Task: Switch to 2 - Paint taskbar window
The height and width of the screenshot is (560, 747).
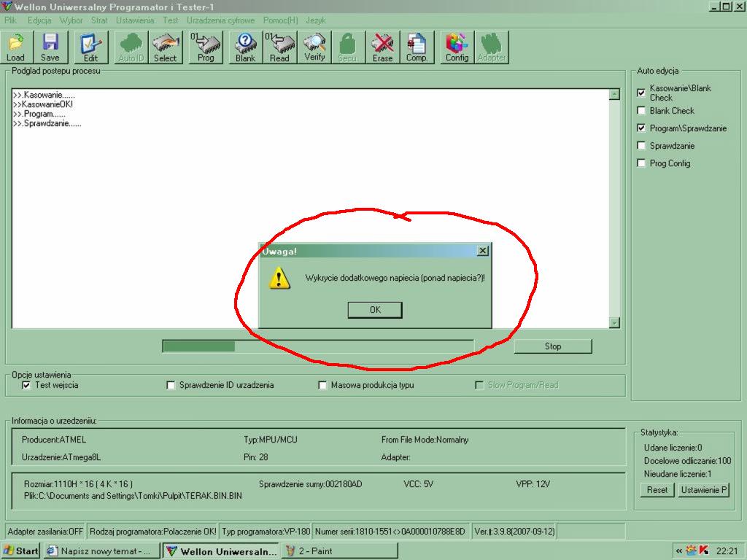Action: [x=339, y=551]
